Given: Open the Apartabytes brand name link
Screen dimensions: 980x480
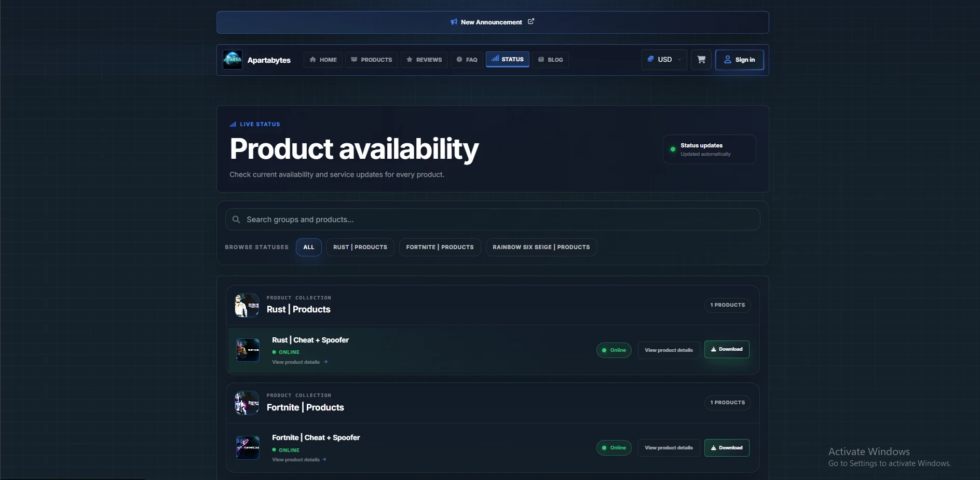Looking at the screenshot, I should 269,60.
